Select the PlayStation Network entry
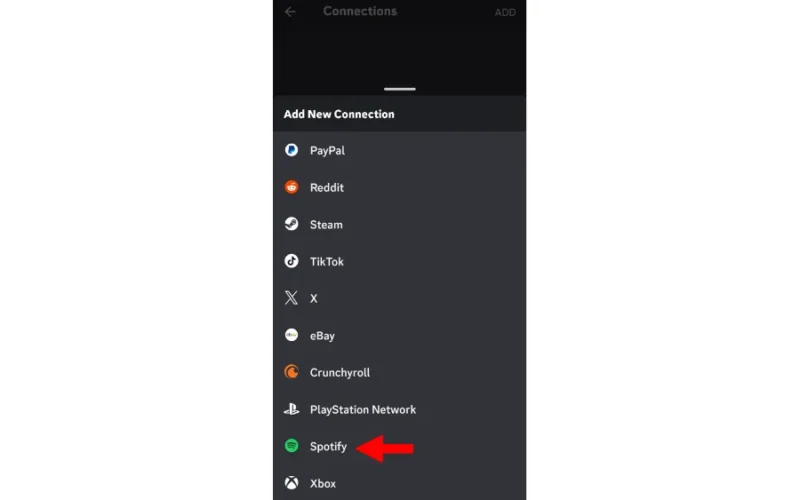 [399, 409]
